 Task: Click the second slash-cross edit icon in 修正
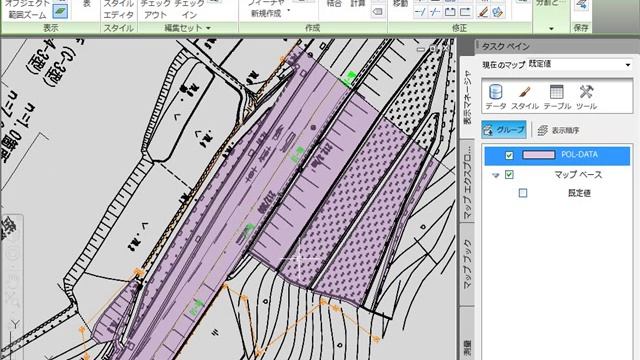(435, 12)
